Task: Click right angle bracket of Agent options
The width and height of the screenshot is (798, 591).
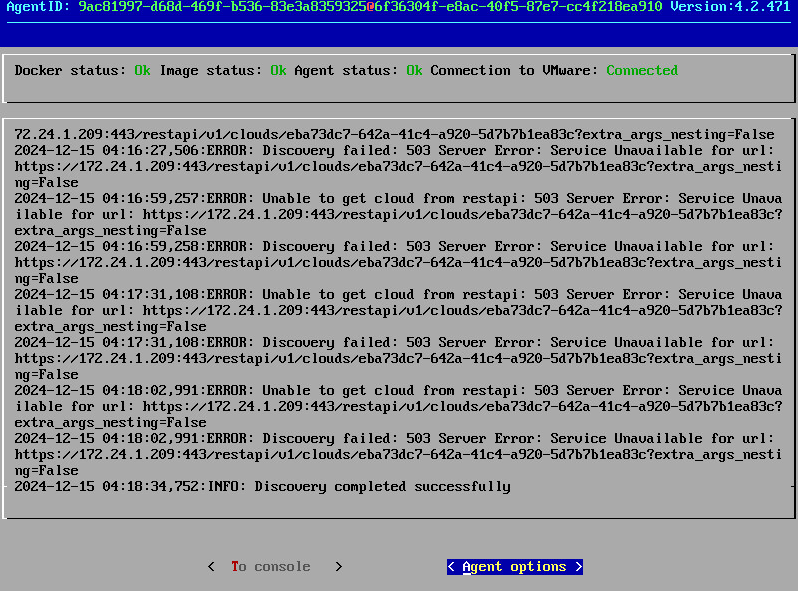Action: pyautogui.click(x=579, y=567)
